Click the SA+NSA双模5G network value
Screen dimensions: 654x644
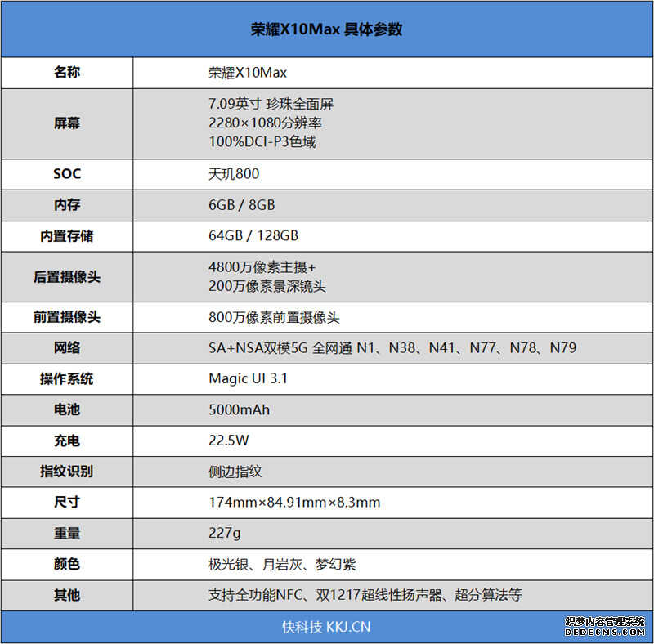click(x=392, y=348)
